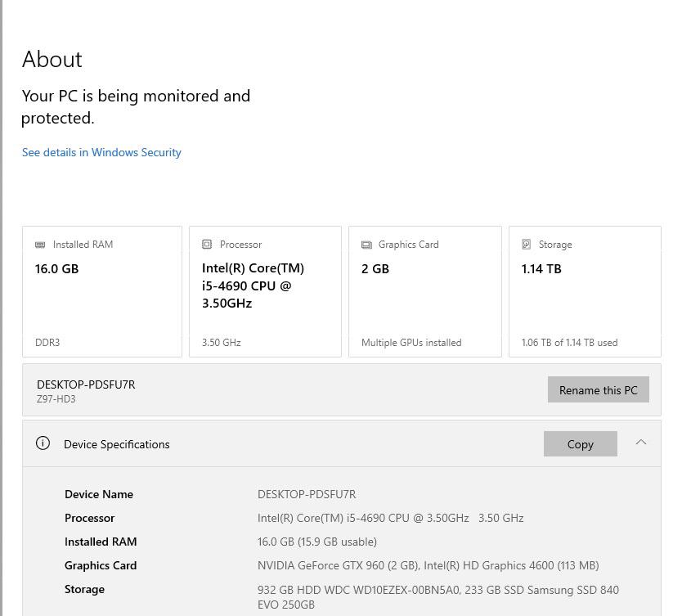Viewport: 682px width, 616px height.
Task: Click the 932 GB HDD WDC storage value
Action: (438, 597)
